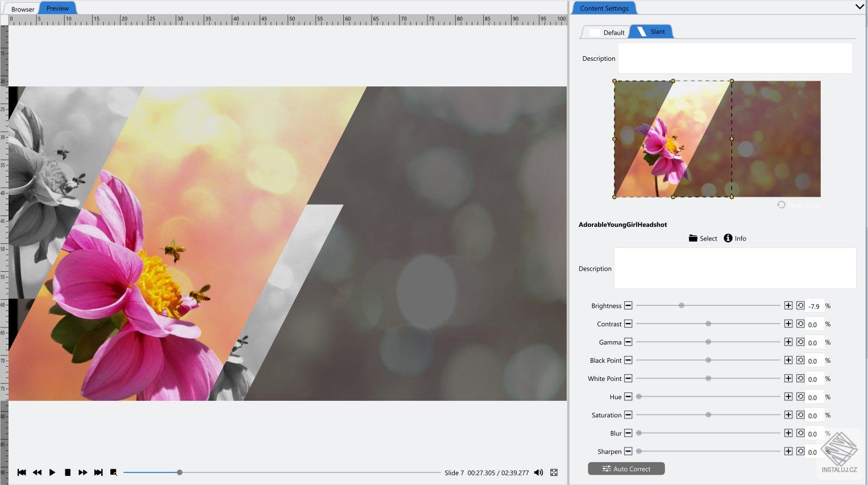Increase Sharpen using its plus stepper

coord(788,451)
